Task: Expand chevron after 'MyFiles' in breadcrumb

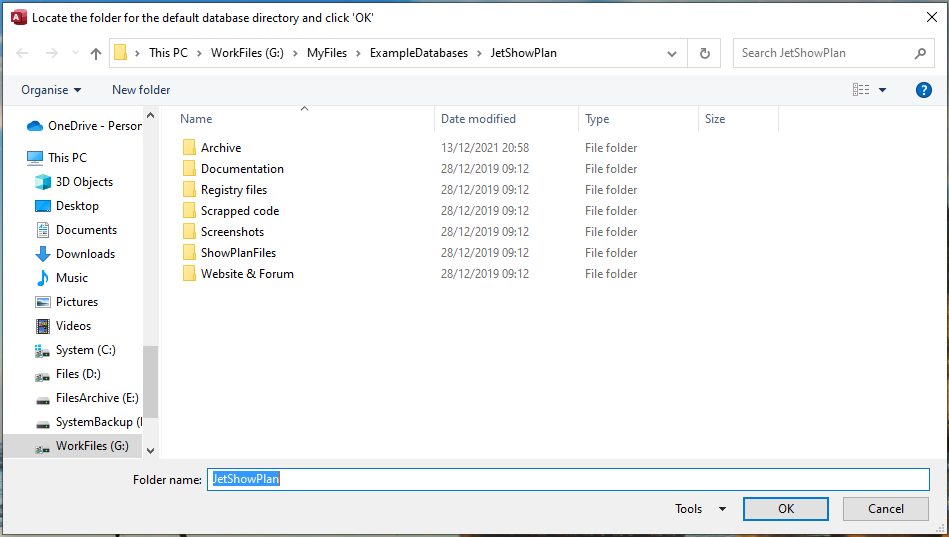Action: tap(358, 53)
